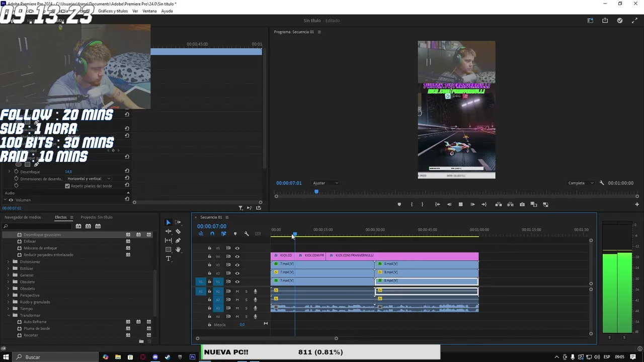Expand the Distorsionar effects folder

tap(9, 261)
